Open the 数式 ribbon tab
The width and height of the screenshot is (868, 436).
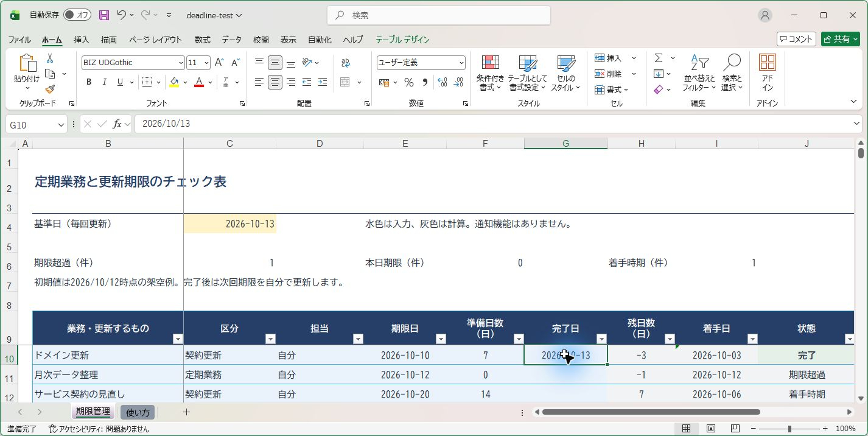tap(202, 40)
